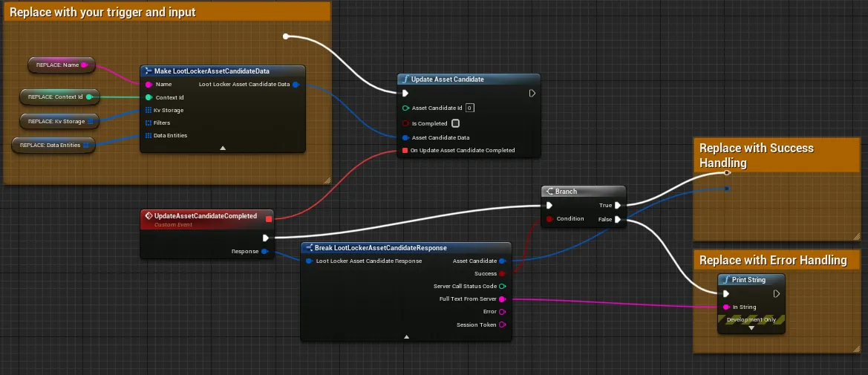Select the REPLACE: Name variable node

[62, 65]
